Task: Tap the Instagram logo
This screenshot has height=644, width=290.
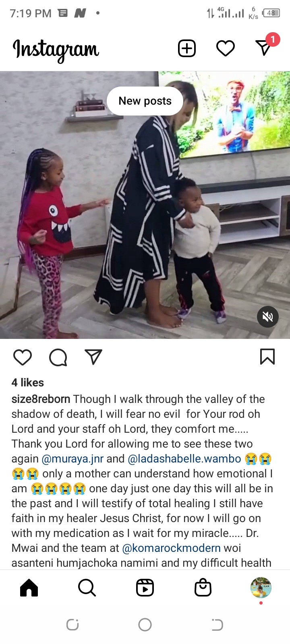Action: 56,50
